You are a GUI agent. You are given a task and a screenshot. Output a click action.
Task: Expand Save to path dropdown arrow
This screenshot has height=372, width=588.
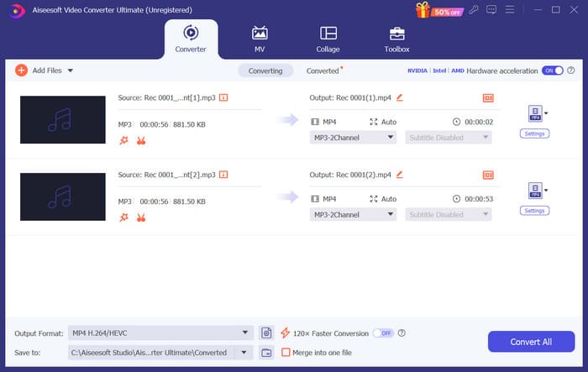point(244,353)
